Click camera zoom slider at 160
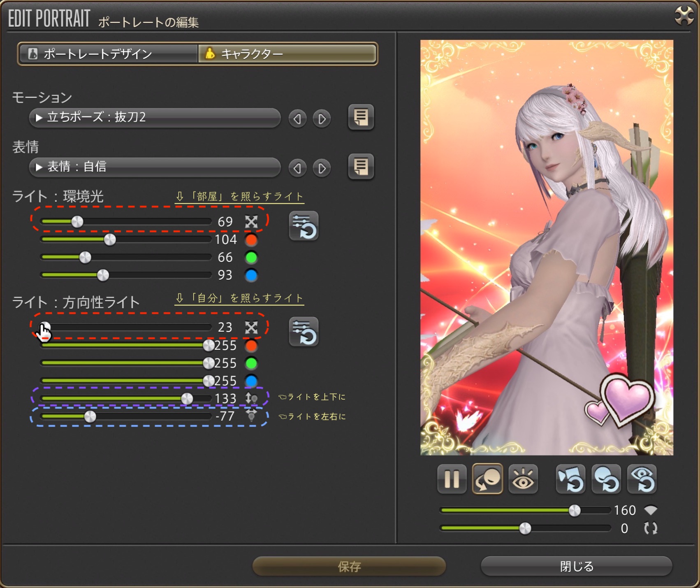This screenshot has width=700, height=588. (x=525, y=511)
